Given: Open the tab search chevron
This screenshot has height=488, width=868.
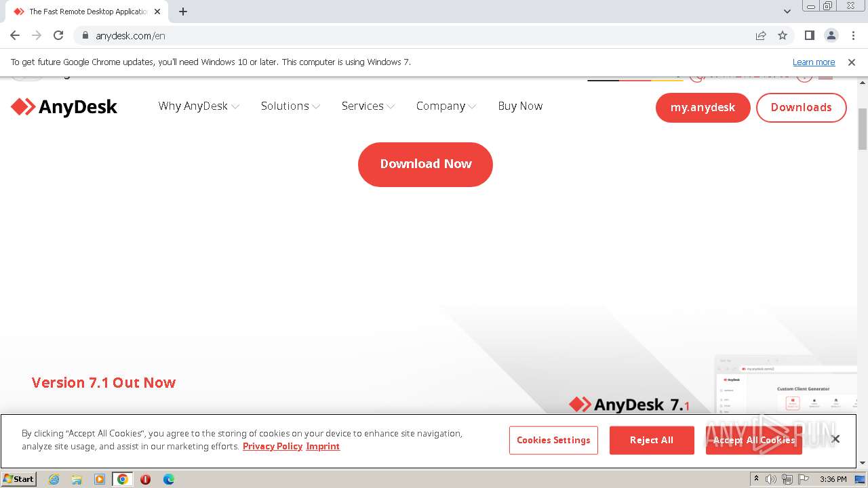Looking at the screenshot, I should (x=787, y=12).
